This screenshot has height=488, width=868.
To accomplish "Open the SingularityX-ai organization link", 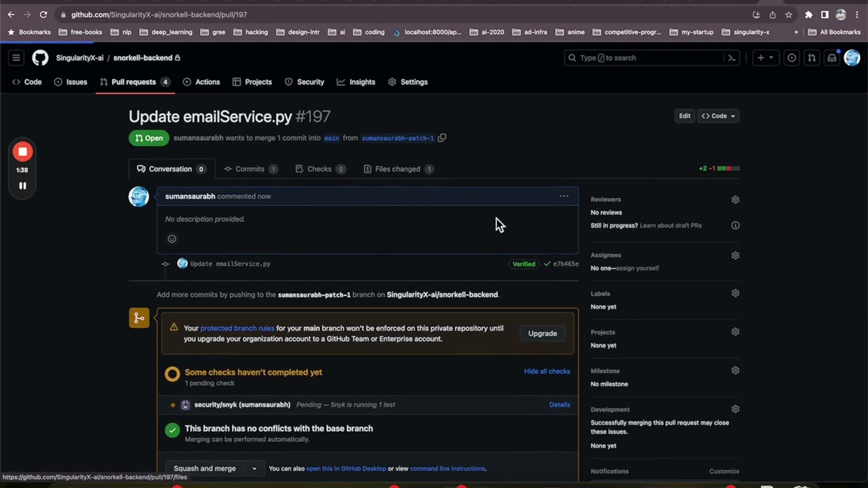I will click(80, 58).
